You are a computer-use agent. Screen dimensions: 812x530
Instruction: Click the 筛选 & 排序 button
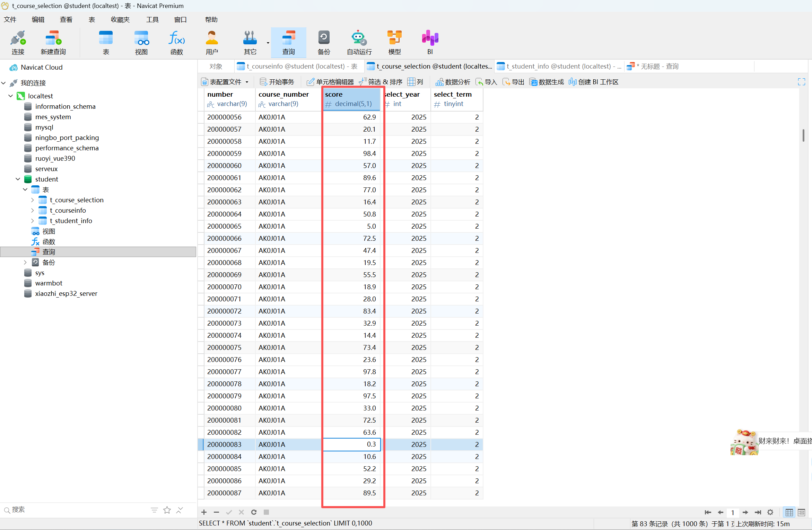[381, 82]
